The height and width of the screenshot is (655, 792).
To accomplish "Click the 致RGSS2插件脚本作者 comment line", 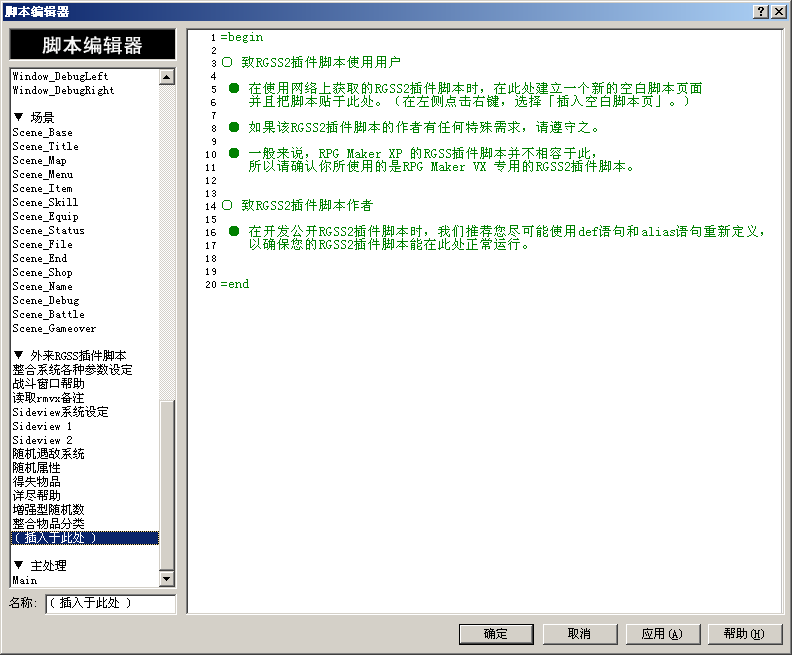I will pos(298,206).
